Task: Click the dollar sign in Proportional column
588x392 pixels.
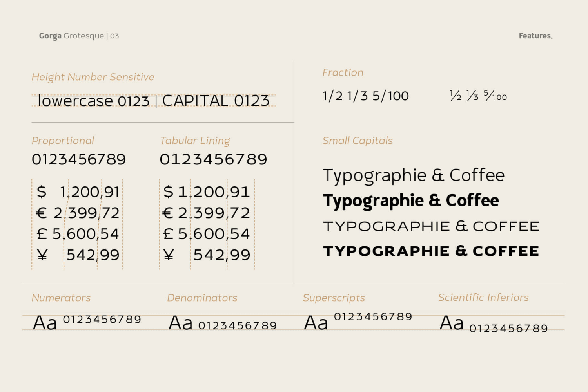Action: [x=42, y=192]
